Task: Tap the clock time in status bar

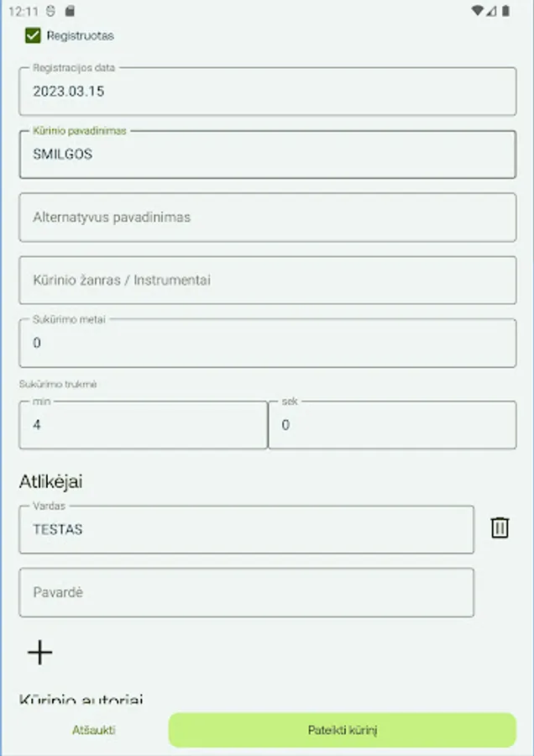Action: tap(22, 11)
